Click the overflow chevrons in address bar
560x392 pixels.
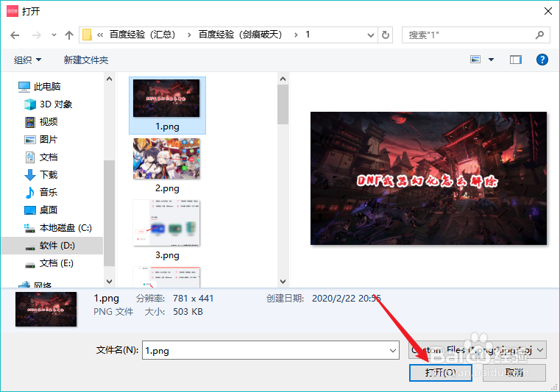tap(100, 35)
